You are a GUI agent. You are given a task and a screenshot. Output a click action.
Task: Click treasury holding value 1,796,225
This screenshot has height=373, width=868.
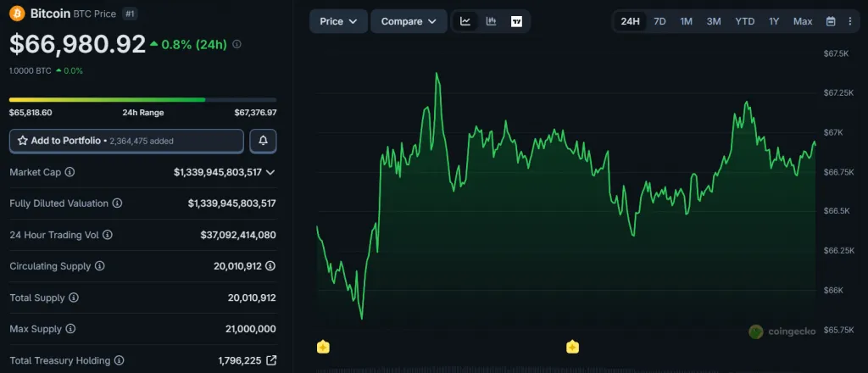[x=240, y=360]
